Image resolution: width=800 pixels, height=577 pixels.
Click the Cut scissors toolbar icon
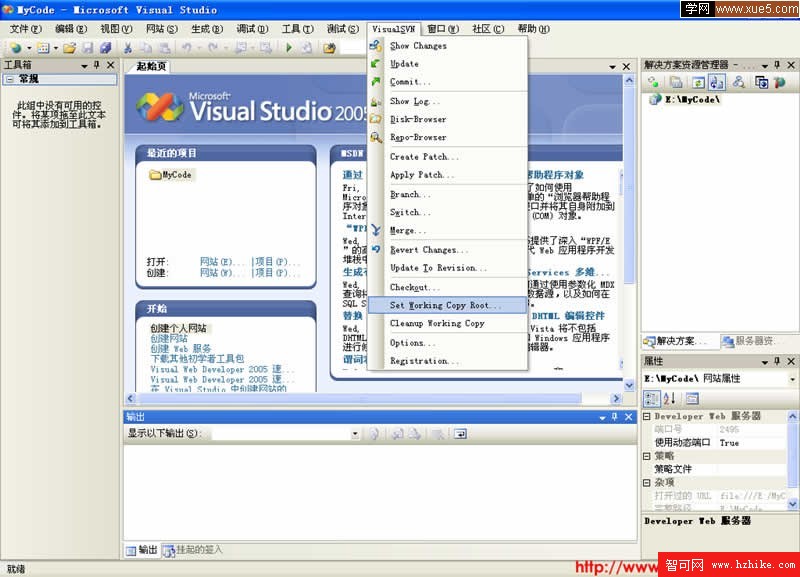click(128, 48)
